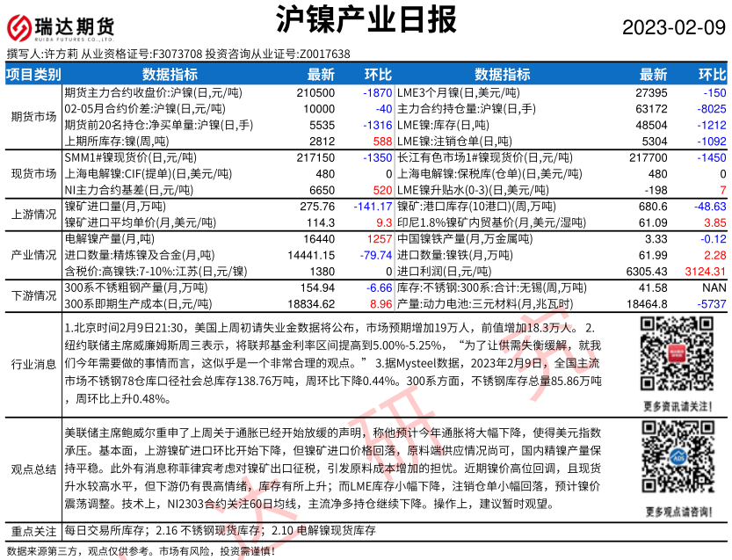The width and height of the screenshot is (732, 560).
Task: Click the 进口利润 change value 3124.31
Action: point(703,272)
